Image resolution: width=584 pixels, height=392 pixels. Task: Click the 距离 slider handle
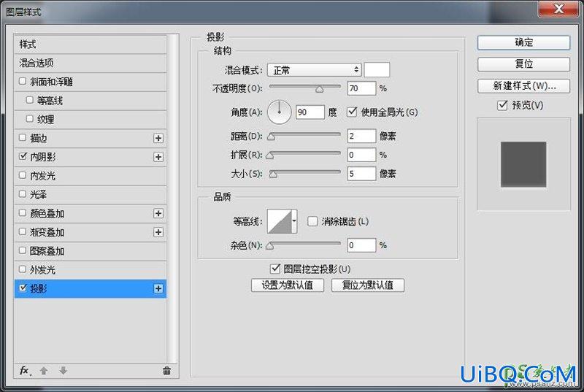coord(271,137)
